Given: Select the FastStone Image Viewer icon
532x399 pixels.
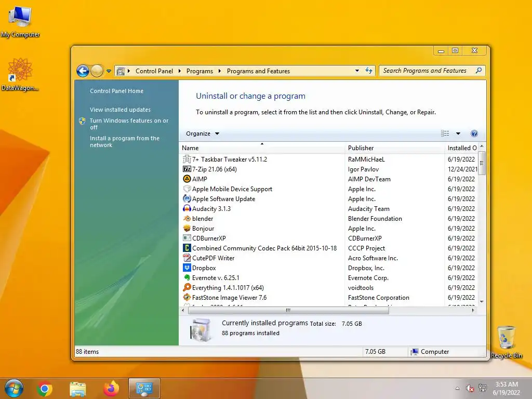Looking at the screenshot, I should coord(187,297).
